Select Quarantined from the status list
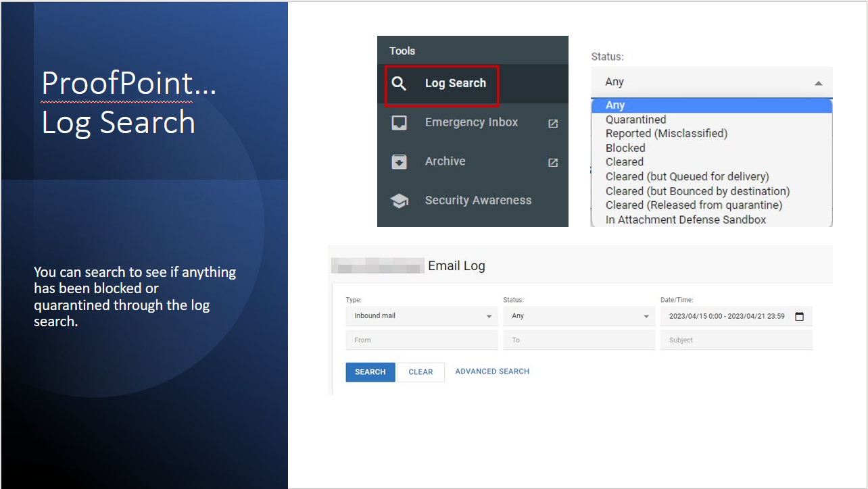 tap(635, 120)
